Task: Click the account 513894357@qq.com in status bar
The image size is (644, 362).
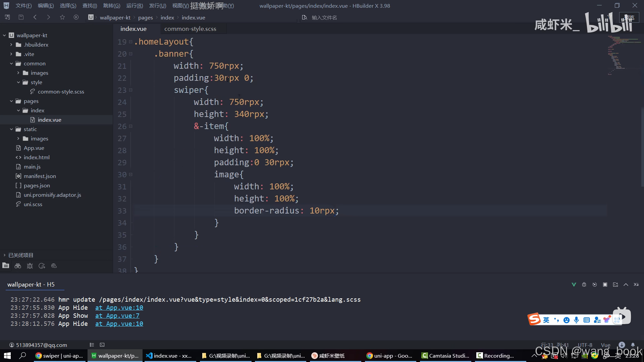Action: 38,345
